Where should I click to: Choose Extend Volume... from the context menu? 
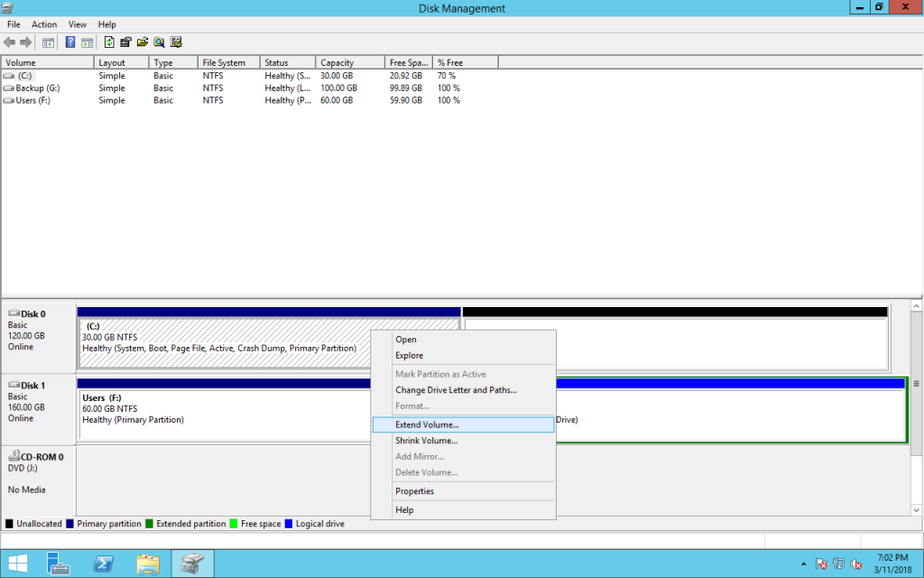[x=427, y=424]
